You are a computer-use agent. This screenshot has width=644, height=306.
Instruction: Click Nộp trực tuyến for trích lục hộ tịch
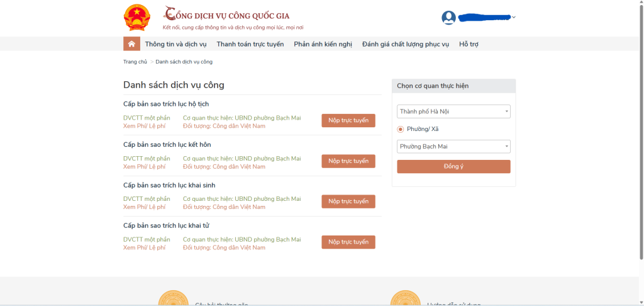(348, 121)
